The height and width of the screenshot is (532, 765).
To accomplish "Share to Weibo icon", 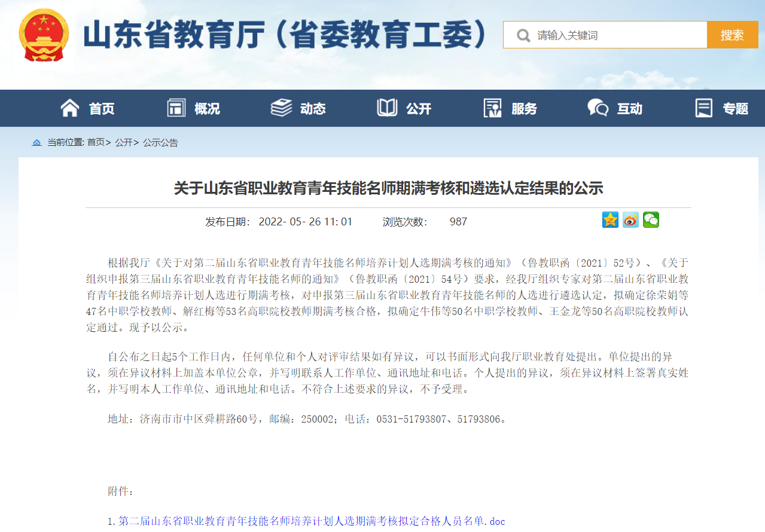I will click(x=630, y=220).
